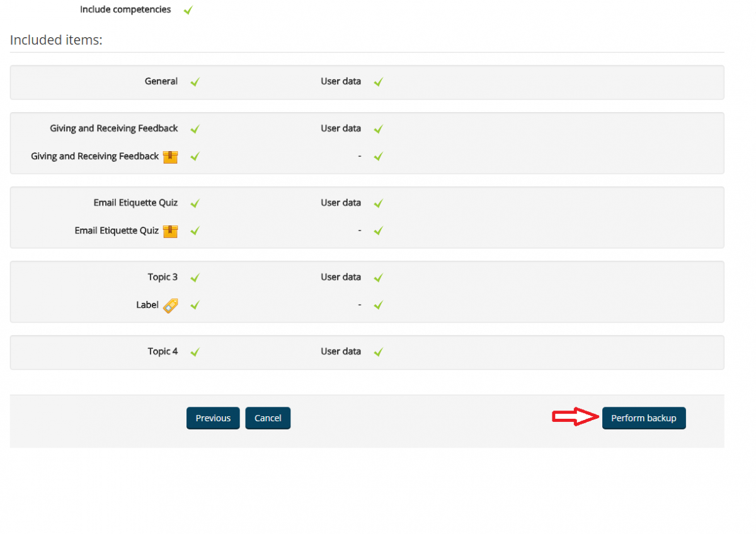Click the Label tag icon
The height and width of the screenshot is (534, 756).
coord(170,305)
